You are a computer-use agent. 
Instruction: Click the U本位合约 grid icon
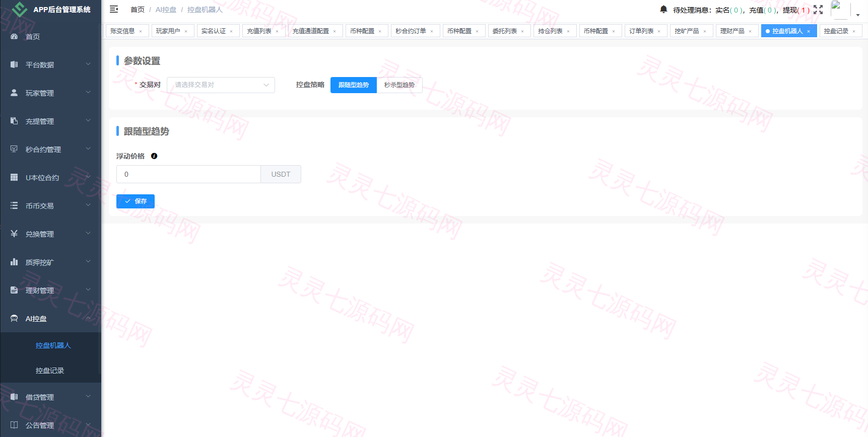point(14,178)
